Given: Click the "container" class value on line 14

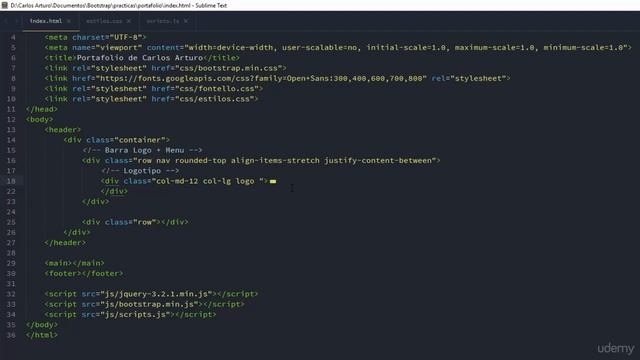Looking at the screenshot, I should (140, 140).
